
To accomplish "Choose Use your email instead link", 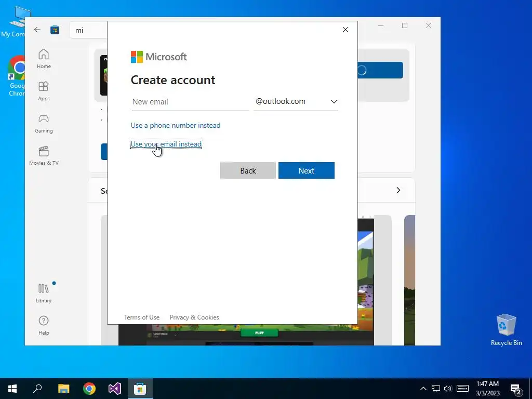I will 166,144.
